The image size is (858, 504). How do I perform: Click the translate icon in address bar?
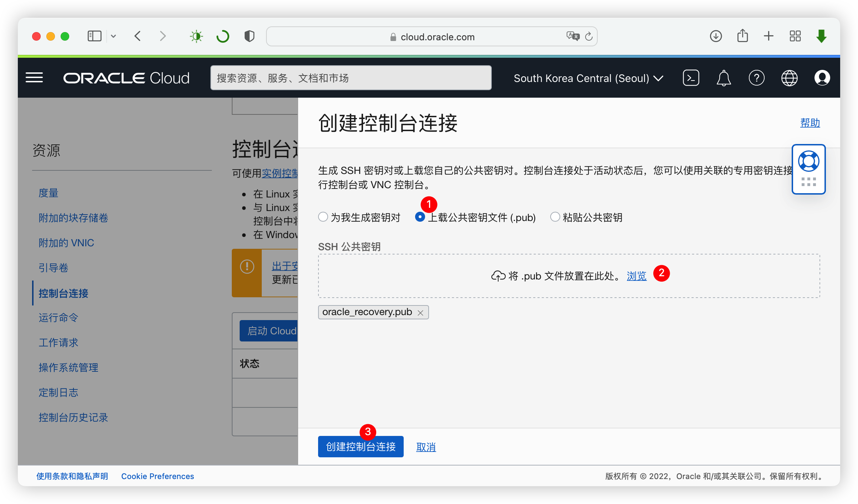(x=573, y=36)
